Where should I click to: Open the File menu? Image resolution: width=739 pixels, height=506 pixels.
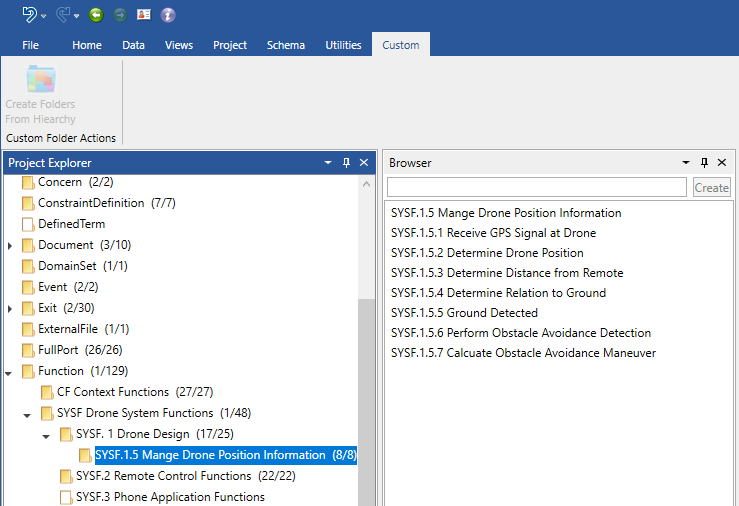(x=30, y=45)
